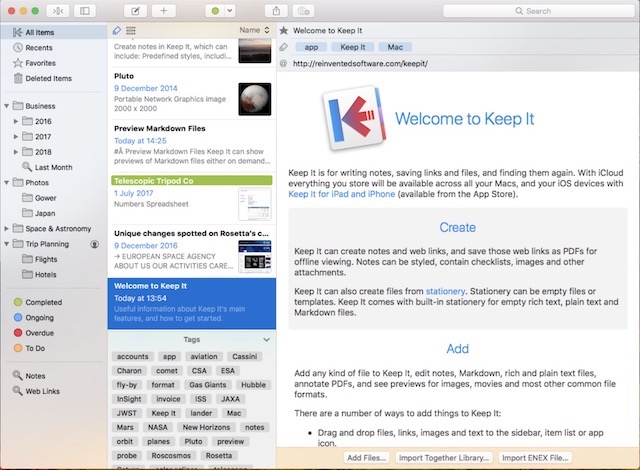The image size is (640, 470).
Task: Select All Items in sidebar
Action: click(53, 32)
